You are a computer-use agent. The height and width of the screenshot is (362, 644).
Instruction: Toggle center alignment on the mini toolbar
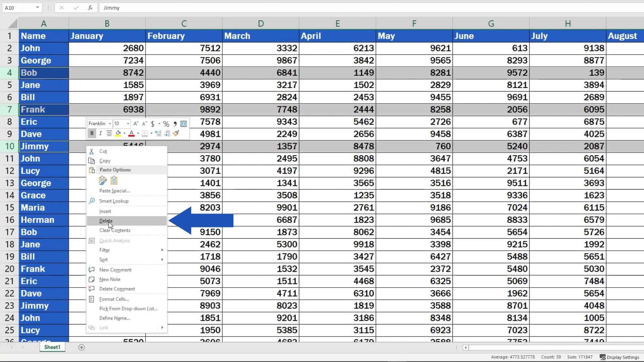[x=109, y=133]
